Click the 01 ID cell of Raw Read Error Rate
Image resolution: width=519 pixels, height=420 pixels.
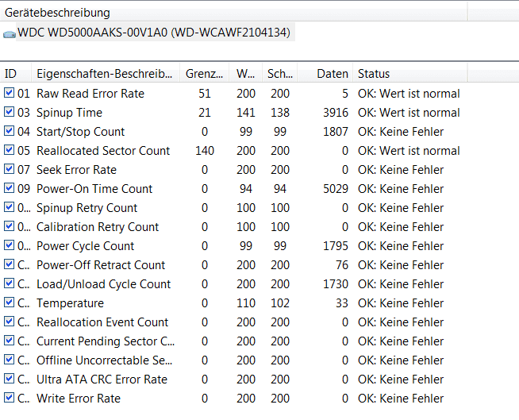click(x=24, y=94)
